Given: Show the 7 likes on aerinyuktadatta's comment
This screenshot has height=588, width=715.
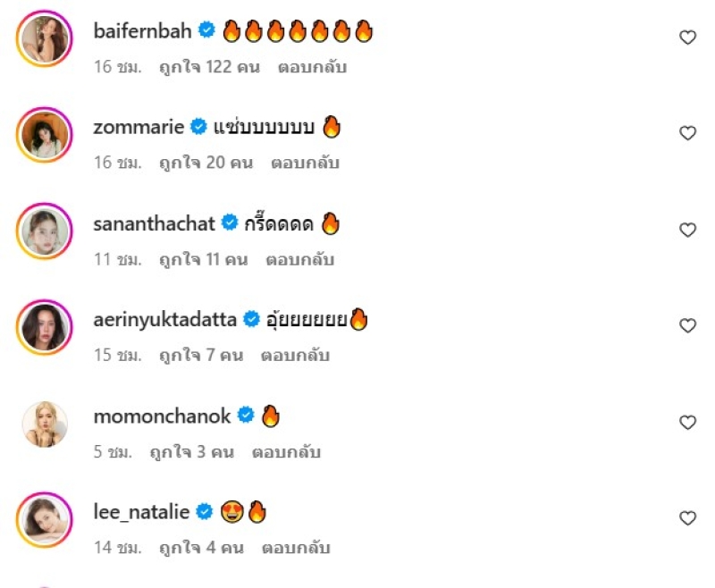Looking at the screenshot, I should (200, 355).
